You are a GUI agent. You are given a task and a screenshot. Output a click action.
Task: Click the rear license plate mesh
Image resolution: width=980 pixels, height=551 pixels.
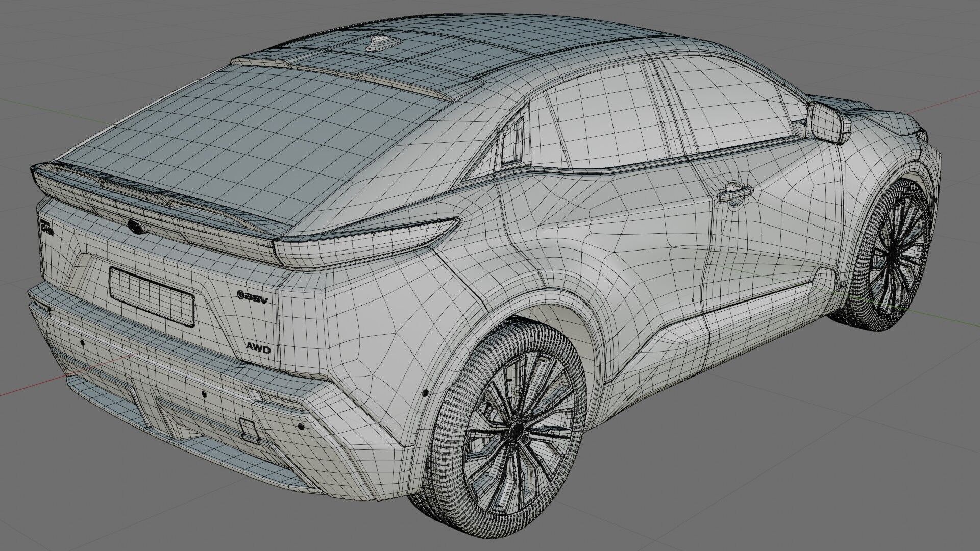152,297
